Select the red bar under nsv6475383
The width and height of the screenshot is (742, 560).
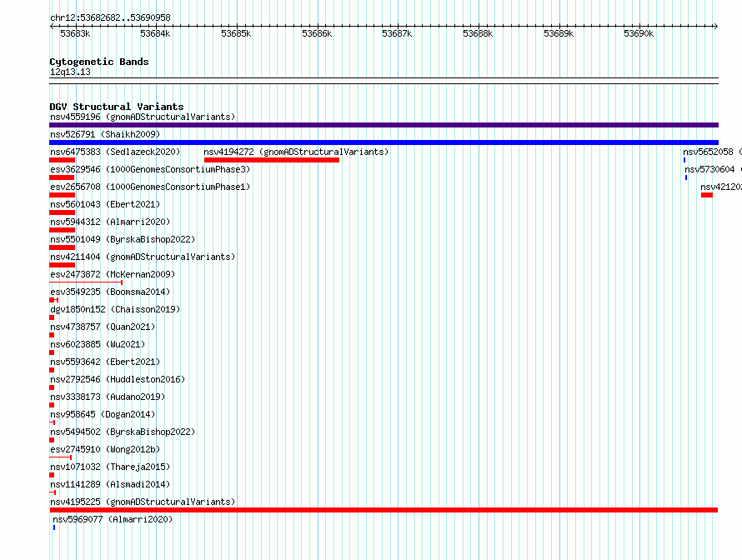[62, 160]
